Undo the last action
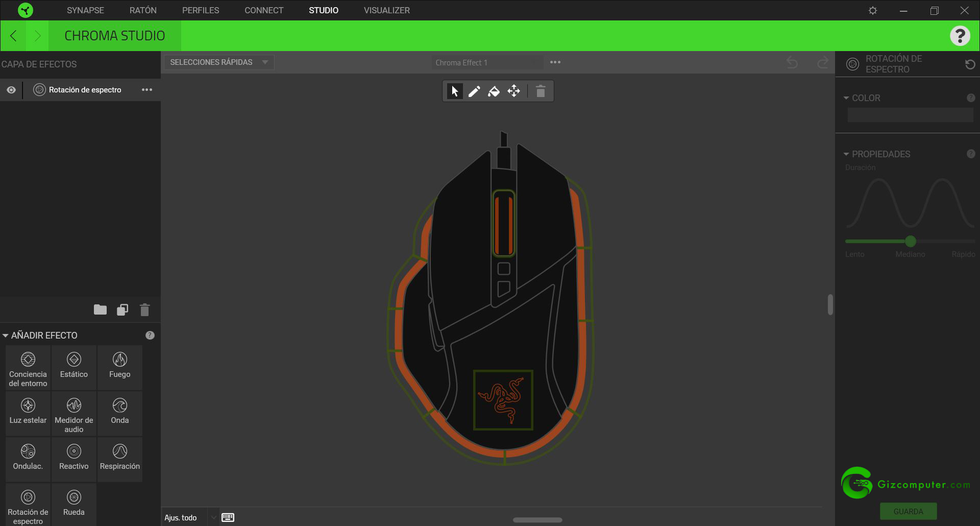 [x=792, y=62]
